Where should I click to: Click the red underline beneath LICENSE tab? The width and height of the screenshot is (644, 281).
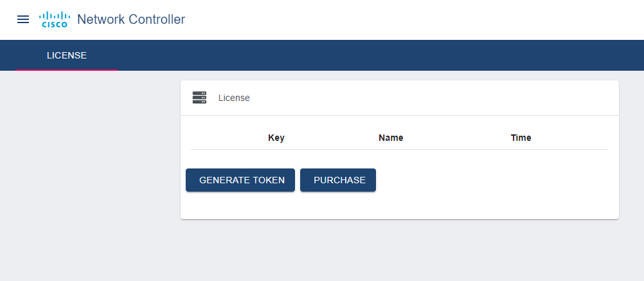67,69
